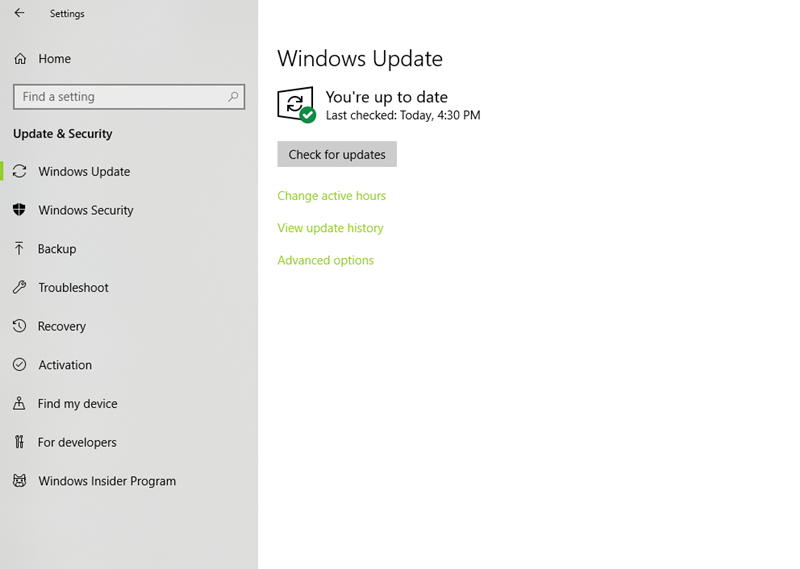Open Windows Security section

tap(129, 210)
